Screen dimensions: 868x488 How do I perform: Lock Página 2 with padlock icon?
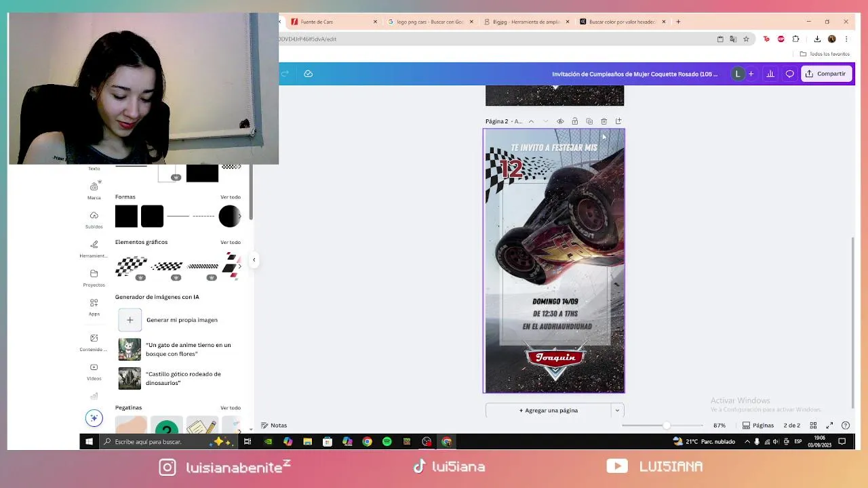(574, 121)
